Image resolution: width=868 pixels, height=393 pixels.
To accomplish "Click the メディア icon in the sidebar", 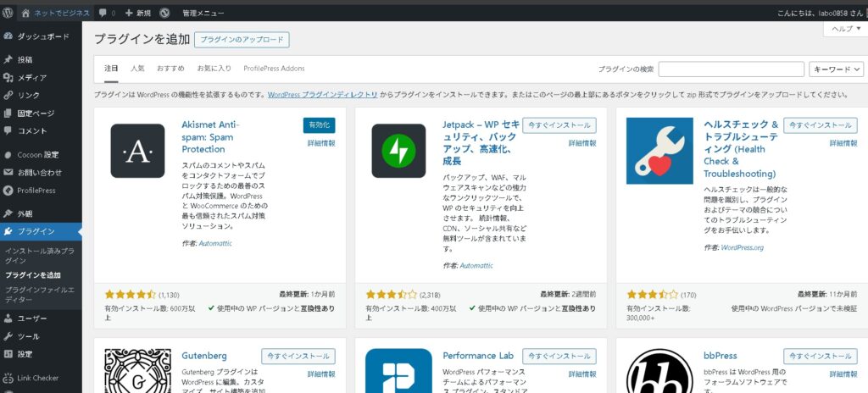I will [x=8, y=77].
